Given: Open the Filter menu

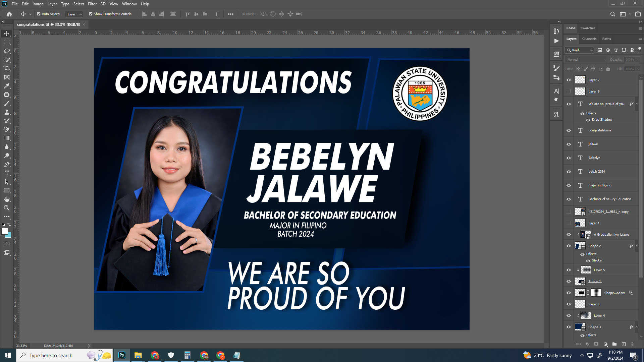Looking at the screenshot, I should [x=92, y=4].
